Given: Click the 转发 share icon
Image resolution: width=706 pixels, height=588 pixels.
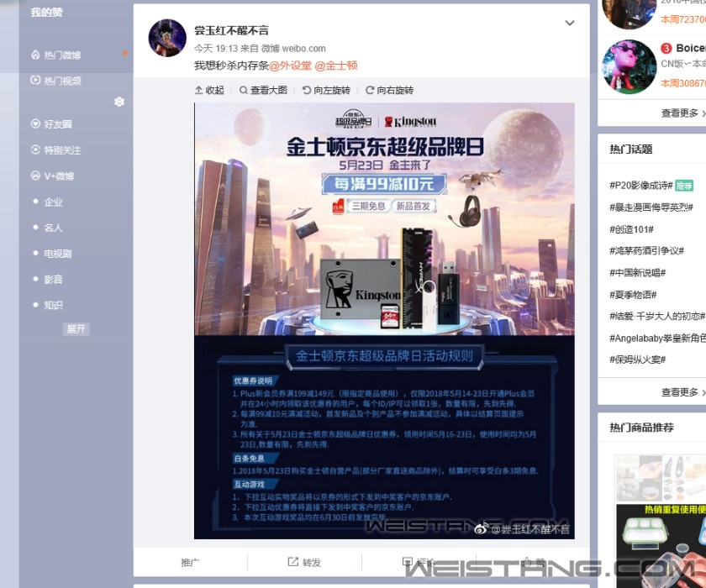Looking at the screenshot, I should pos(293,561).
